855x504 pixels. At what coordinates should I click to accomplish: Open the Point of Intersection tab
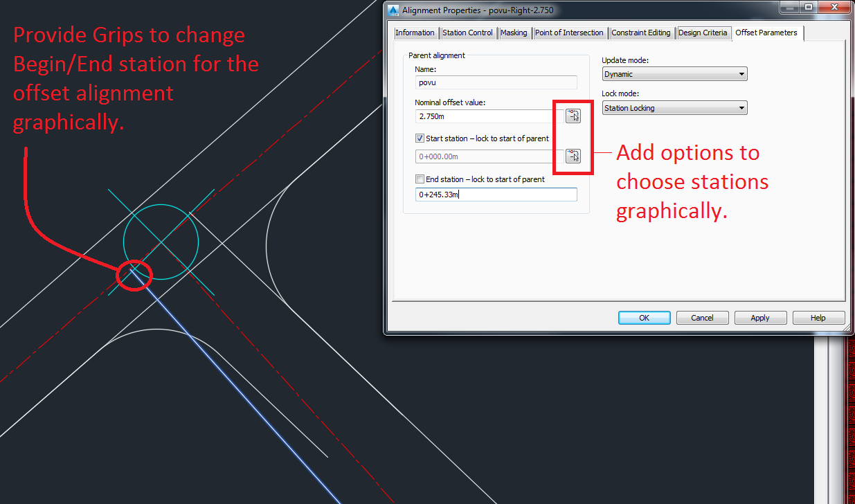[x=569, y=33]
